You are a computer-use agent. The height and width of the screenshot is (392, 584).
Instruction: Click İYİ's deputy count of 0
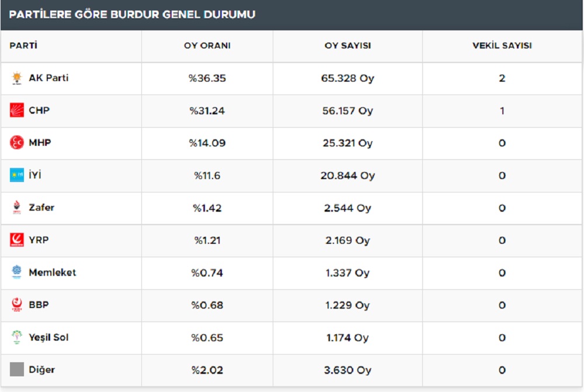[502, 175]
